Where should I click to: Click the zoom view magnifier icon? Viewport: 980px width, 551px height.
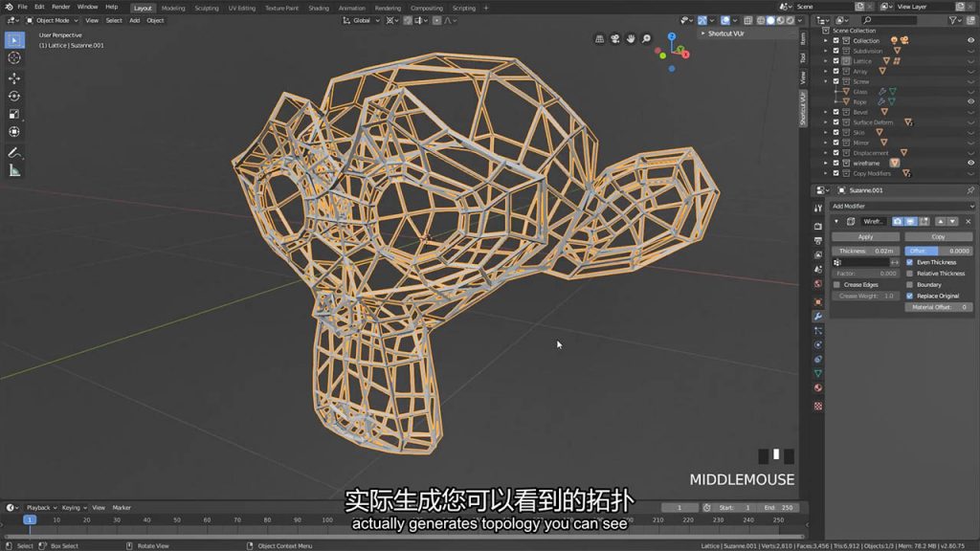coord(646,38)
